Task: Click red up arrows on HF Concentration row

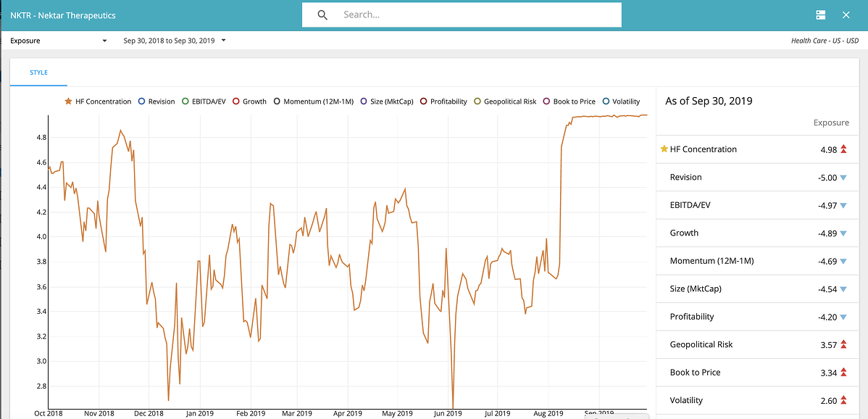Action: click(x=843, y=149)
